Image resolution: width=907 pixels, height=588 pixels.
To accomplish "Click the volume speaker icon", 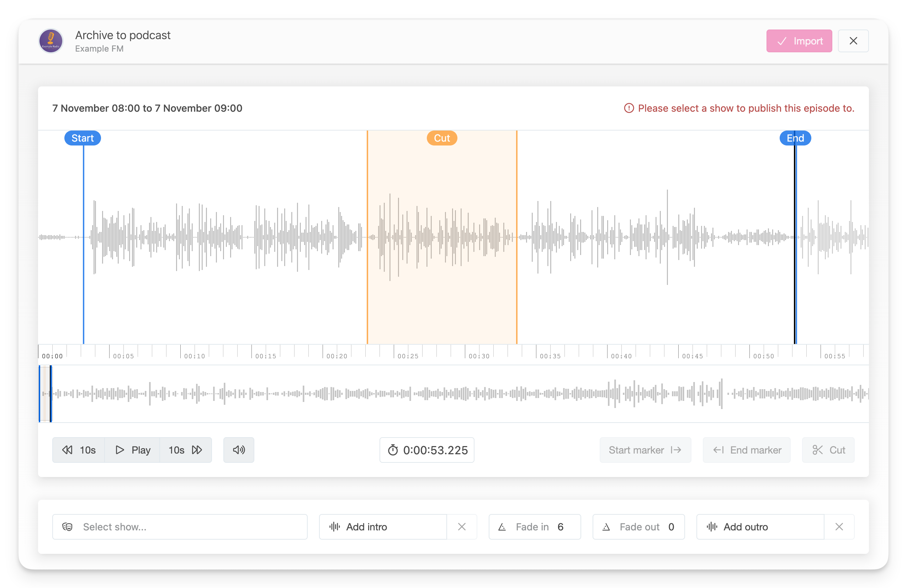I will [239, 450].
